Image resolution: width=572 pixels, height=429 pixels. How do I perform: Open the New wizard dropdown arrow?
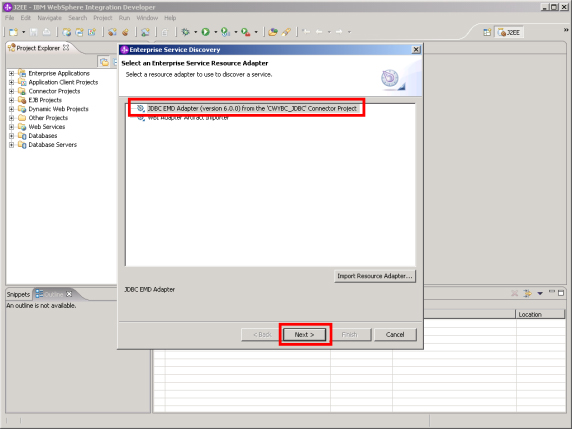click(x=23, y=32)
